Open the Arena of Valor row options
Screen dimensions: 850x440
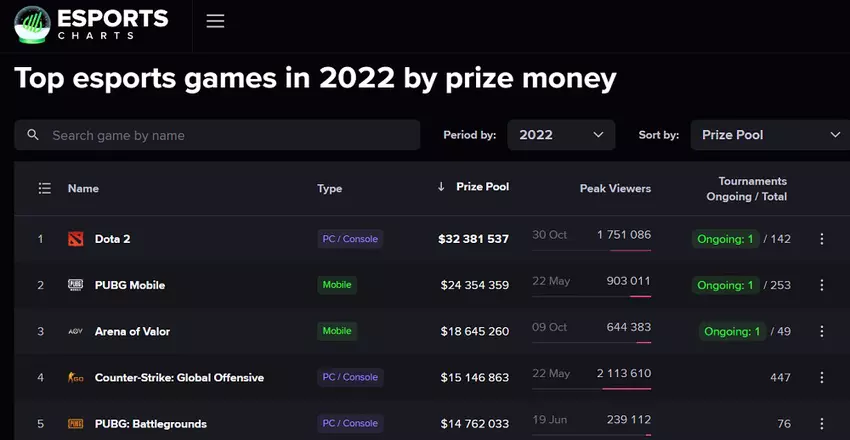[x=822, y=331]
